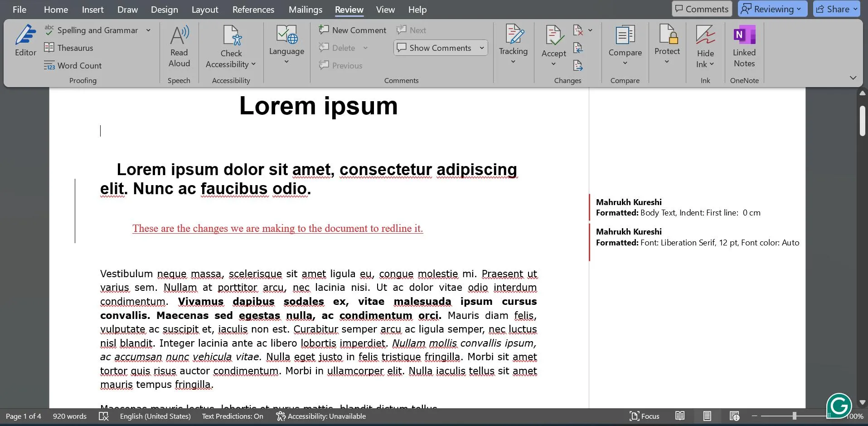Image resolution: width=868 pixels, height=426 pixels.
Task: Collapse the ribbon with the chevron
Action: tap(852, 78)
